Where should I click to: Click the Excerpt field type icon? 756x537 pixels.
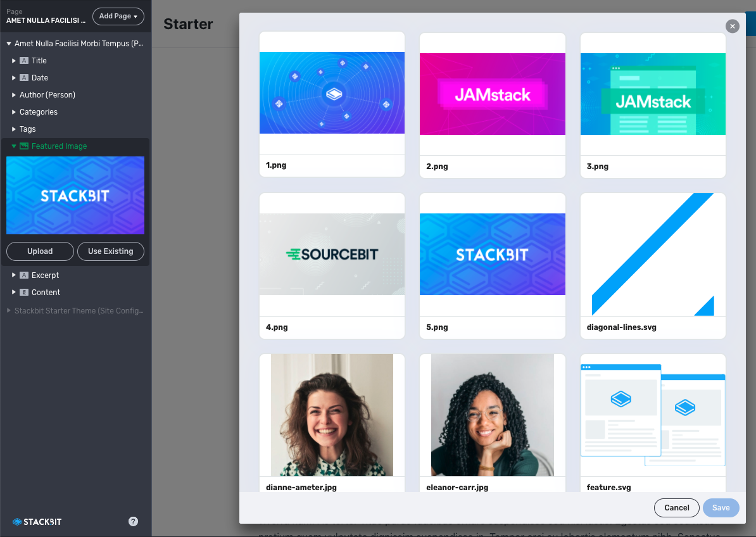click(x=24, y=275)
